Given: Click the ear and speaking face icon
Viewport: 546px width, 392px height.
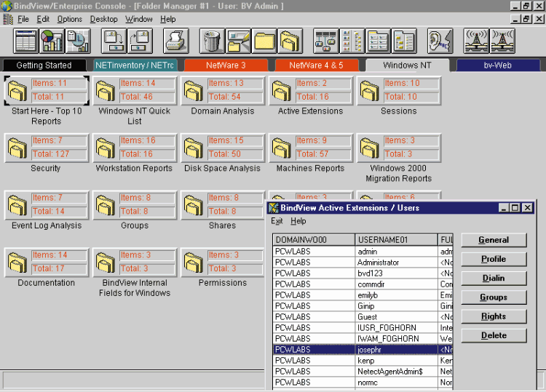Looking at the screenshot, I should coord(440,41).
